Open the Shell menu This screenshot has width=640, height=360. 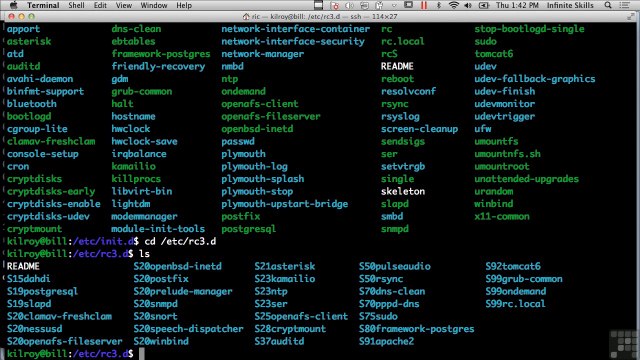click(76, 5)
